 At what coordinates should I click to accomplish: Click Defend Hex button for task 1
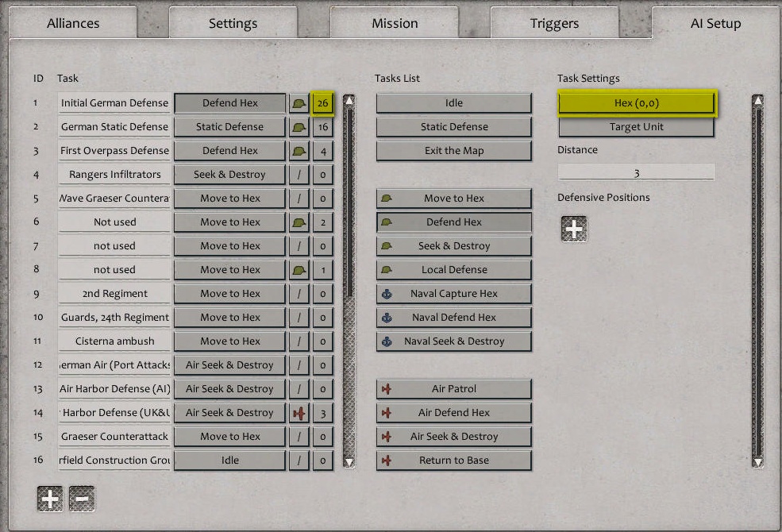[230, 103]
